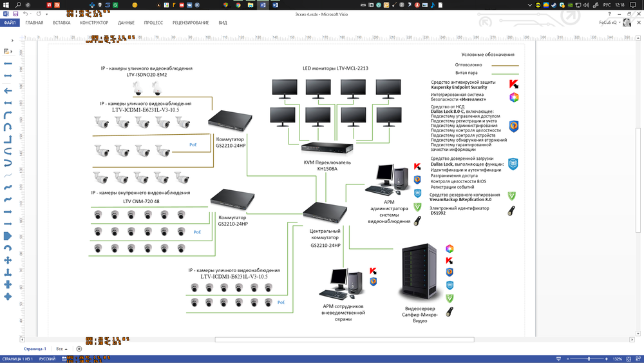Select the left arrow shape in stencil panel
This screenshot has height=363, width=644.
click(8, 90)
